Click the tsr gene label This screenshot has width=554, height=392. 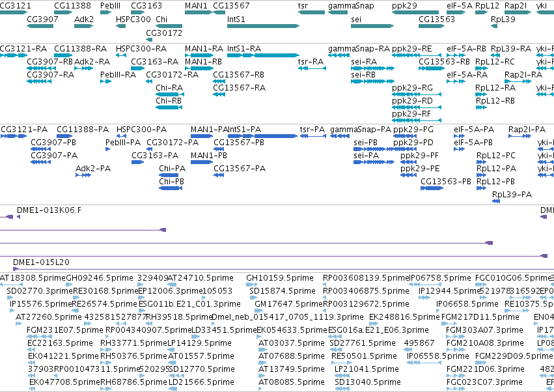(303, 6)
